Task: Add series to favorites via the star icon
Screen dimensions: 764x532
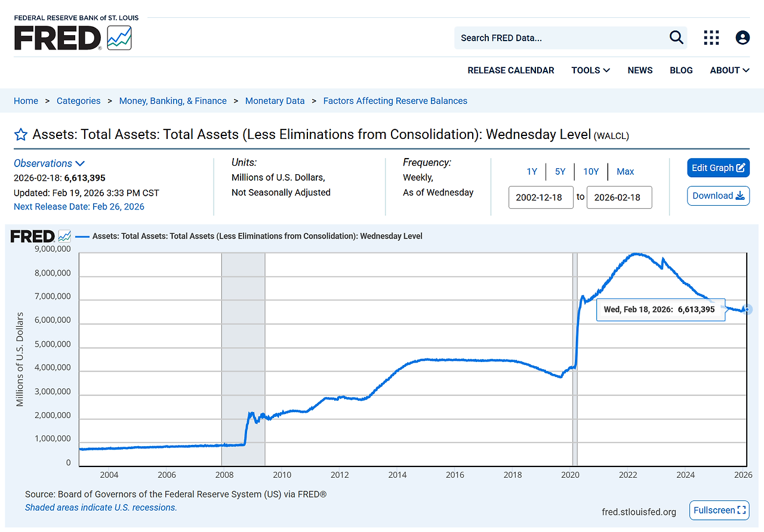Action: click(x=21, y=134)
